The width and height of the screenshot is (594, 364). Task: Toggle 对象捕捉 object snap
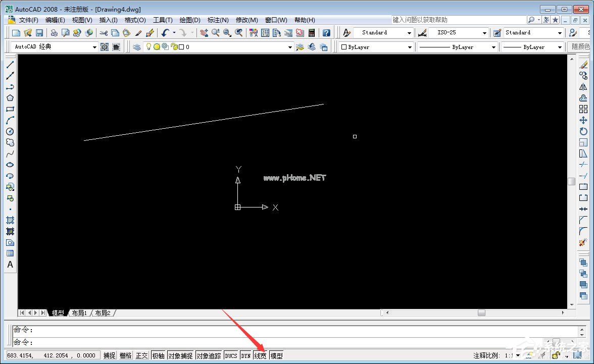180,356
